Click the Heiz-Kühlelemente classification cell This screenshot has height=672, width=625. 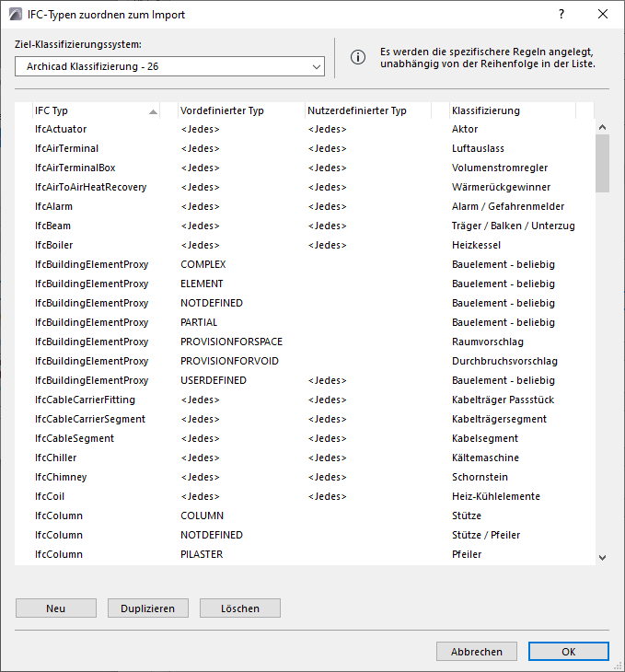[496, 496]
